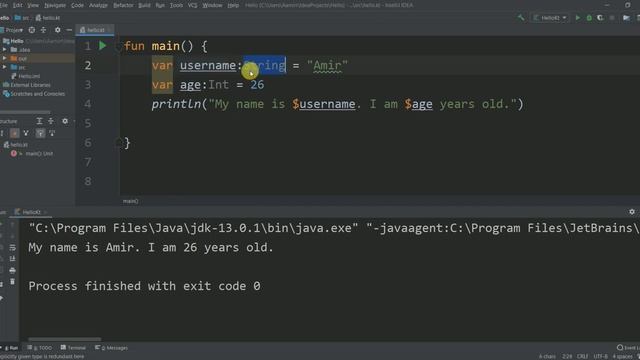Screen dimensions: 640x360
Task: Click soft-wrap icon in Run panel
Action: 12,247
